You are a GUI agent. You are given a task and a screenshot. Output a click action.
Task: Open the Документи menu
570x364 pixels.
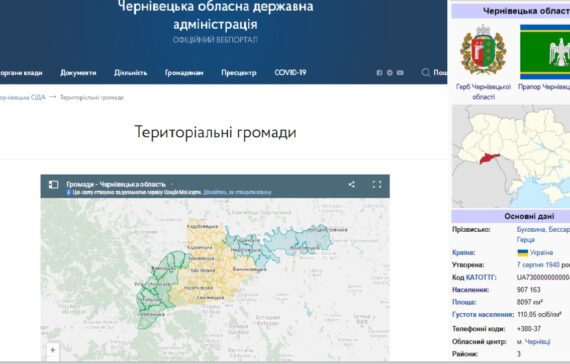(x=78, y=73)
